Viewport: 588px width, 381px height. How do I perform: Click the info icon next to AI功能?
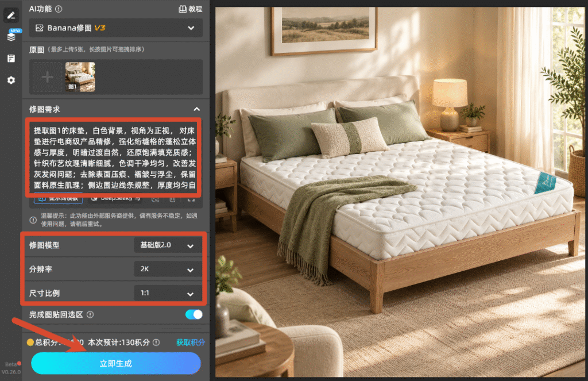59,9
